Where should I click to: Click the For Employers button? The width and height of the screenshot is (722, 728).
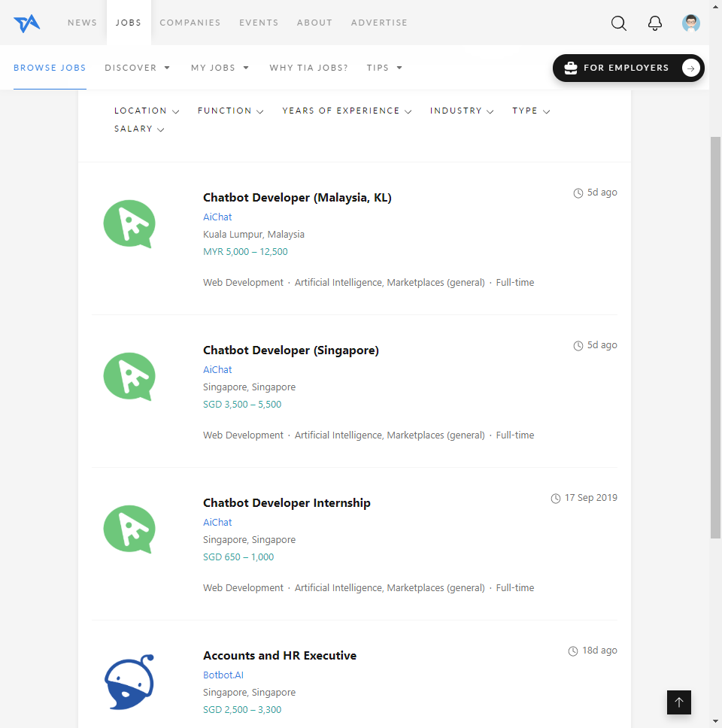click(x=628, y=68)
